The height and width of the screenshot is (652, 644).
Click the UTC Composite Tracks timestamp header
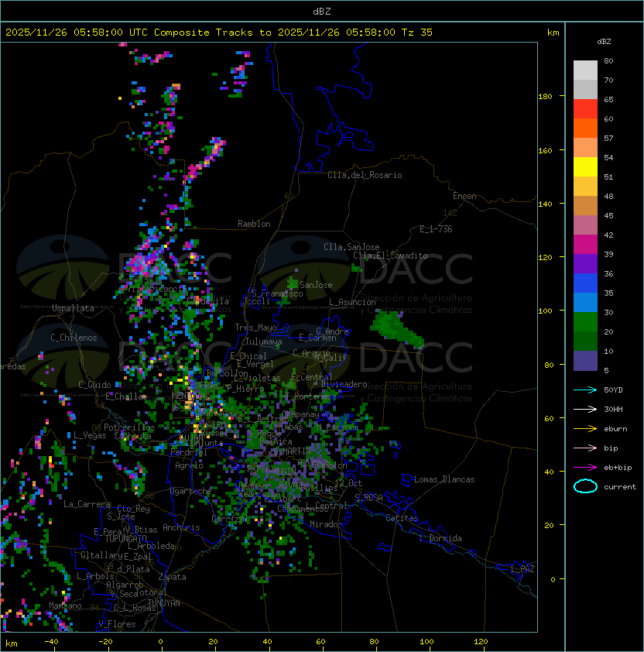point(219,33)
